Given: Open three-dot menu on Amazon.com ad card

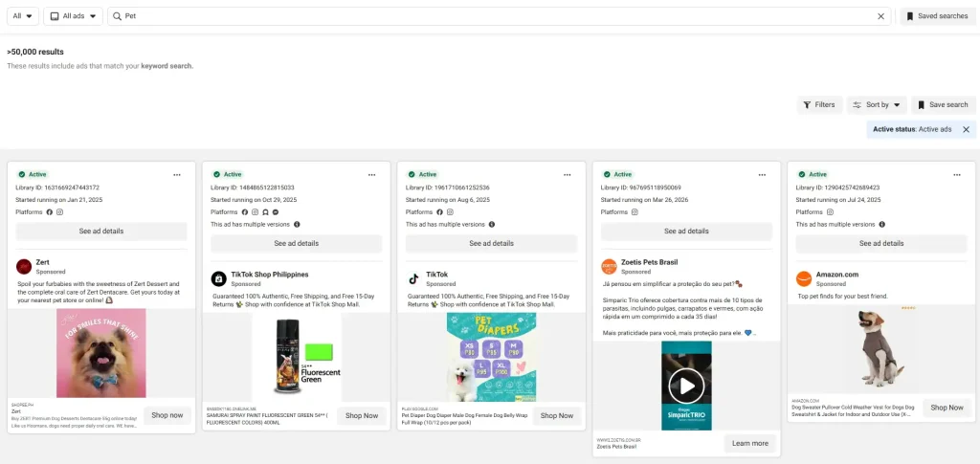Looking at the screenshot, I should click(957, 175).
